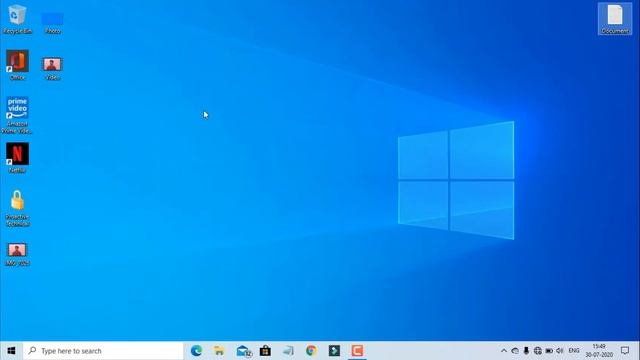
Task: Select the Amazon Prime Video shortcut
Action: (x=17, y=115)
